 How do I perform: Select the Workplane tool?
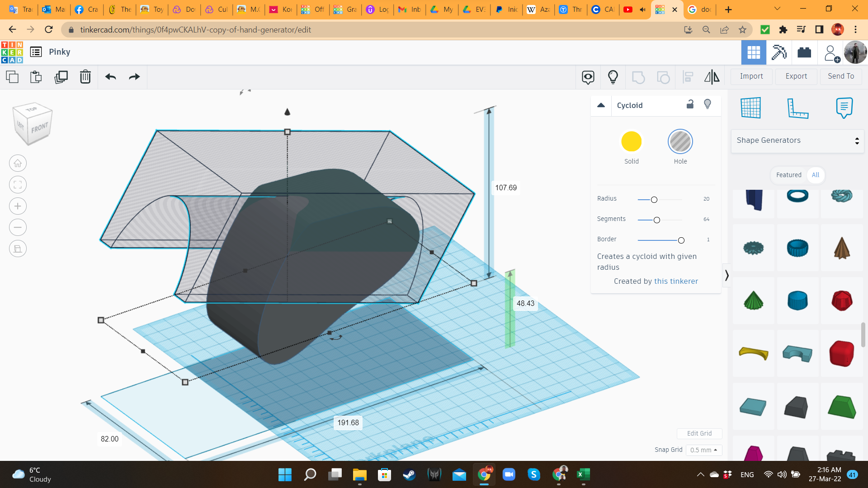(750, 108)
